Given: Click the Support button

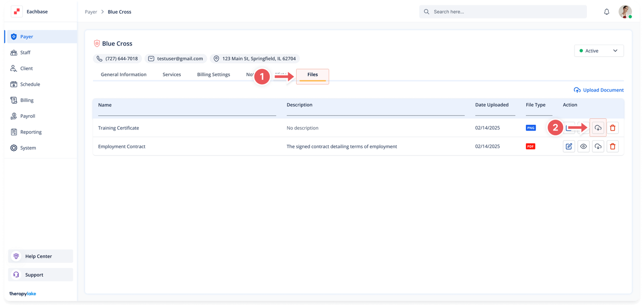Looking at the screenshot, I should coord(41,275).
